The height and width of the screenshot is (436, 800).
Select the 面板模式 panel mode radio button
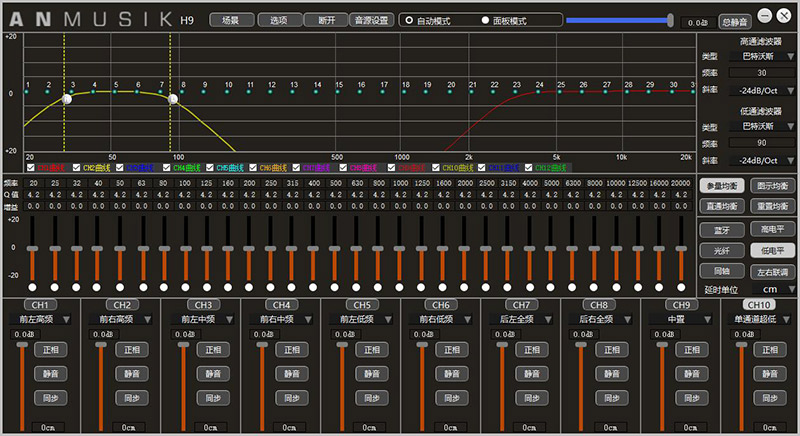pos(487,20)
